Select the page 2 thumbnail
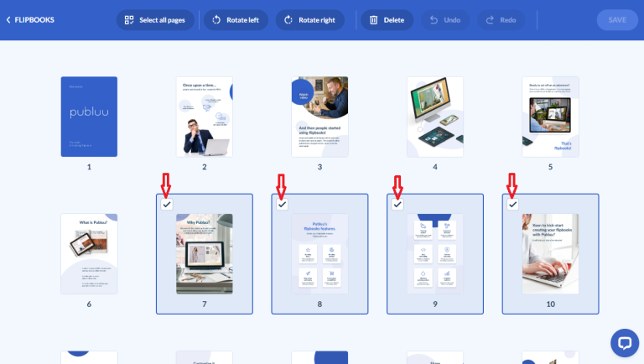Screen dimensions: 644x364 205,117
